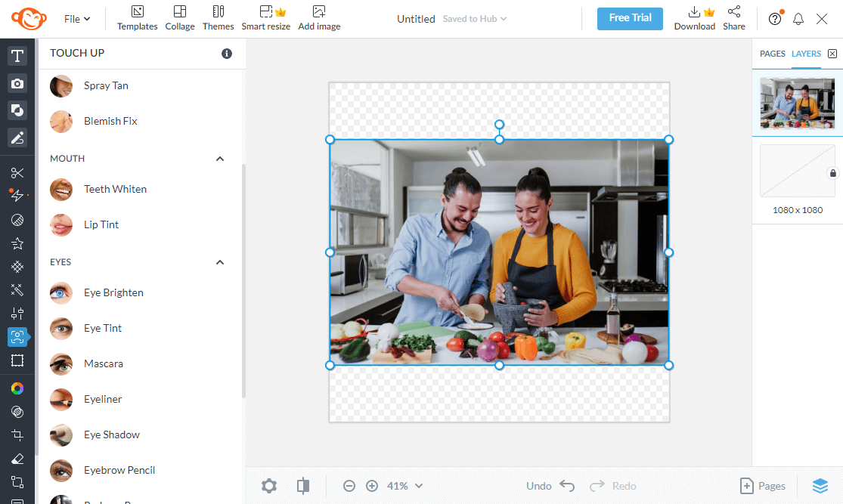
Task: Select the Text tool
Action: click(17, 55)
